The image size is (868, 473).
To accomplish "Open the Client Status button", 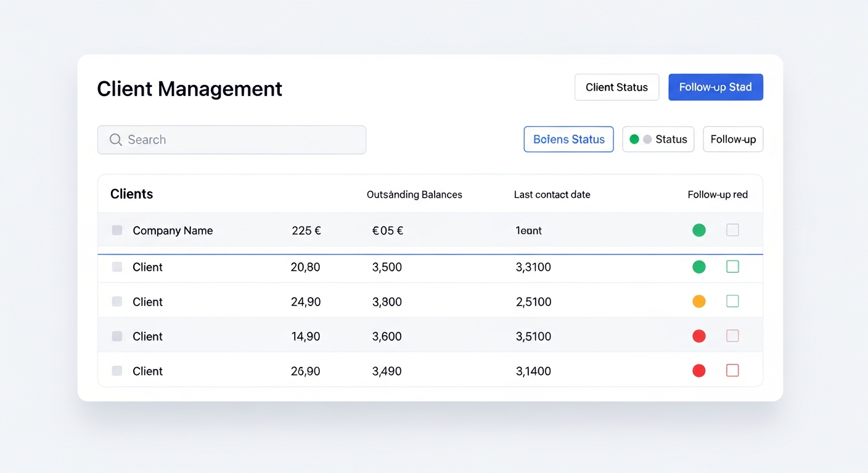I will click(x=616, y=87).
